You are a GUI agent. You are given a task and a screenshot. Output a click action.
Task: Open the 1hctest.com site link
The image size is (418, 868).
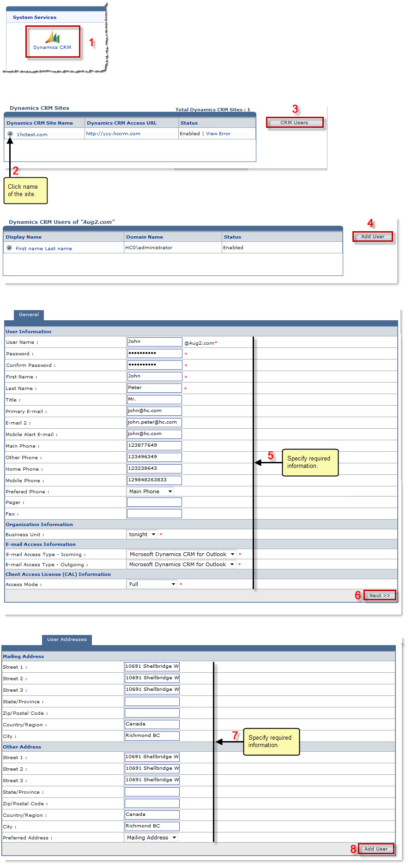pos(32,135)
